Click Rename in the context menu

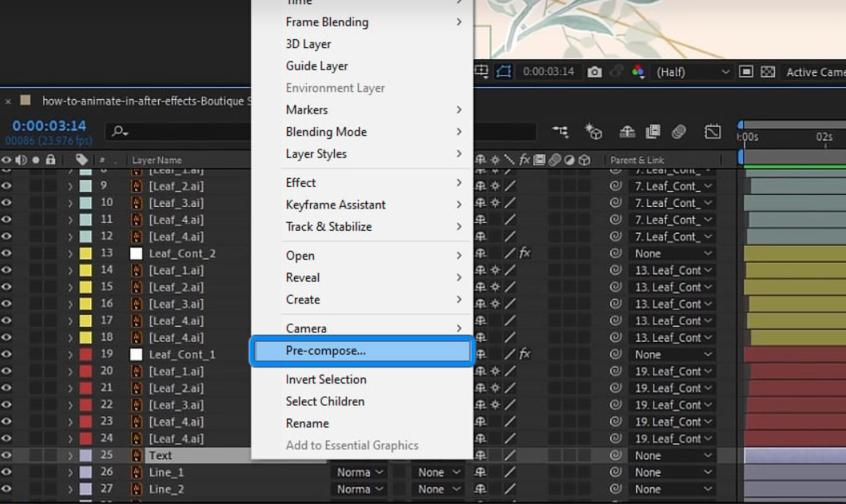(362, 423)
